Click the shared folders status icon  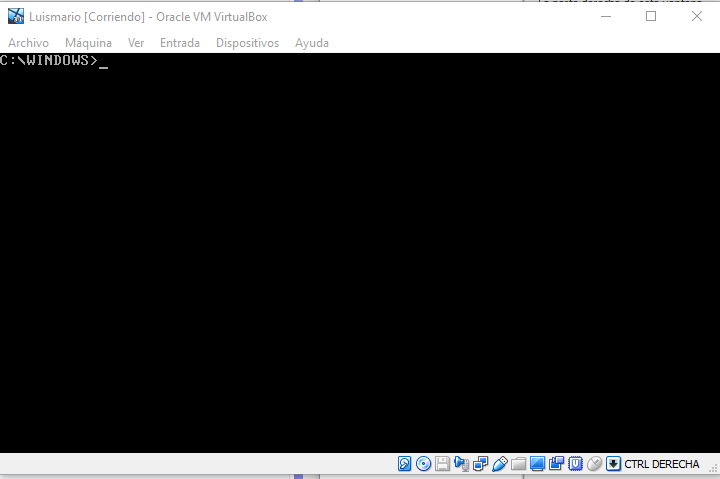click(x=518, y=464)
